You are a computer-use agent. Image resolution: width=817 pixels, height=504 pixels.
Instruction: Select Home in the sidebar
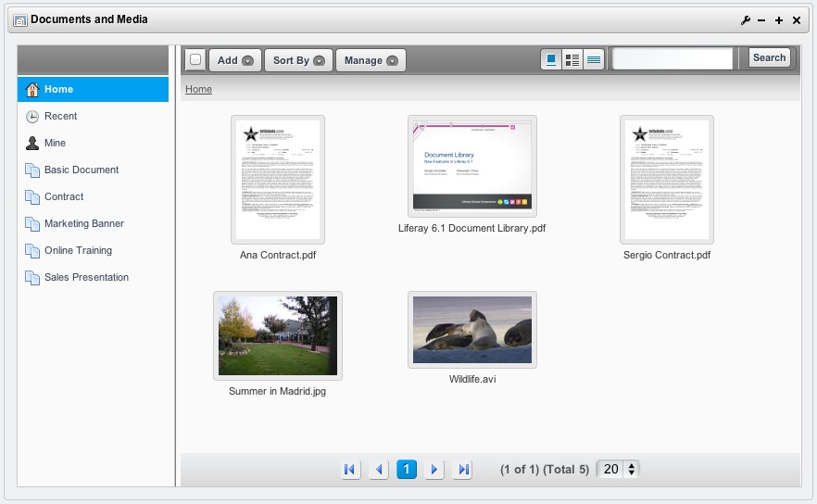click(x=94, y=89)
